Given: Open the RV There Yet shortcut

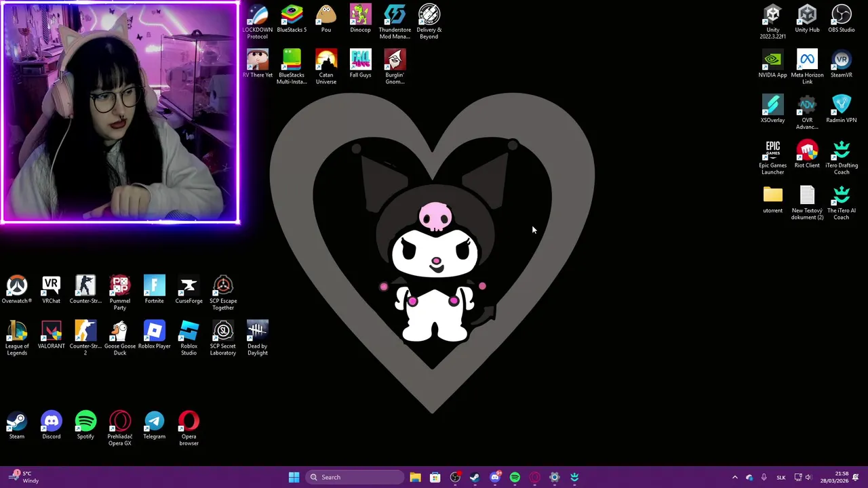Looking at the screenshot, I should [258, 64].
